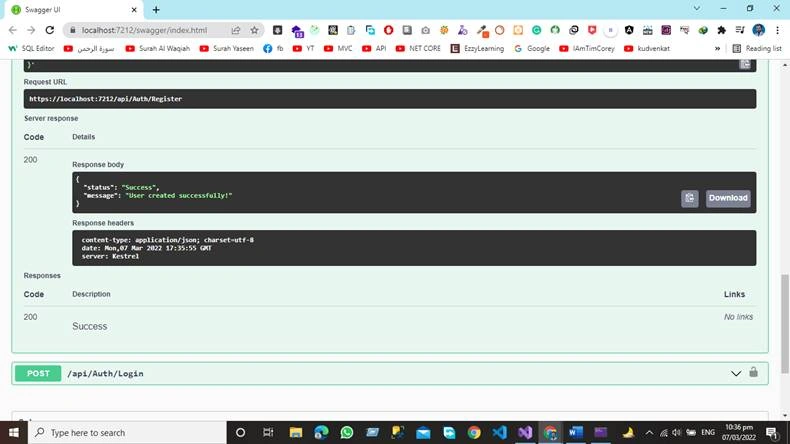Viewport: 790px width, 444px height.
Task: Open the kudvenkat bookmark
Action: [x=647, y=48]
